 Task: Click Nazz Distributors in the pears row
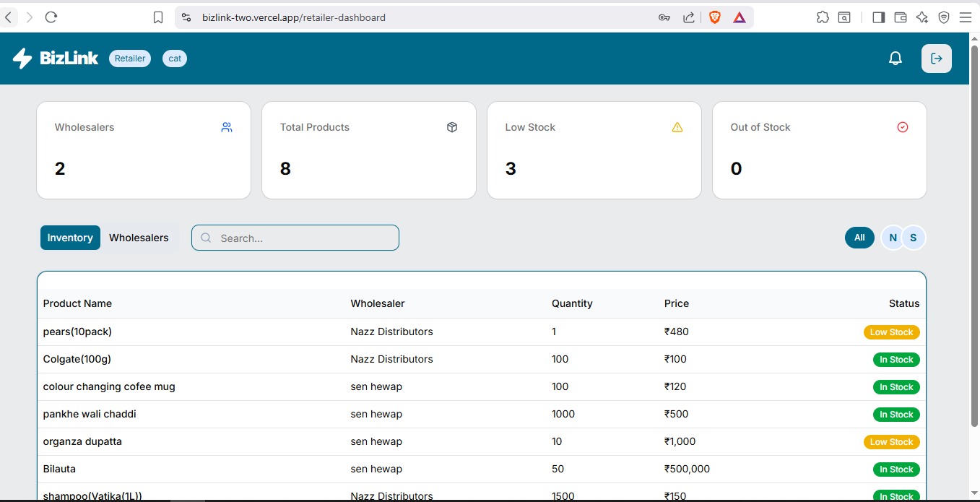[392, 332]
